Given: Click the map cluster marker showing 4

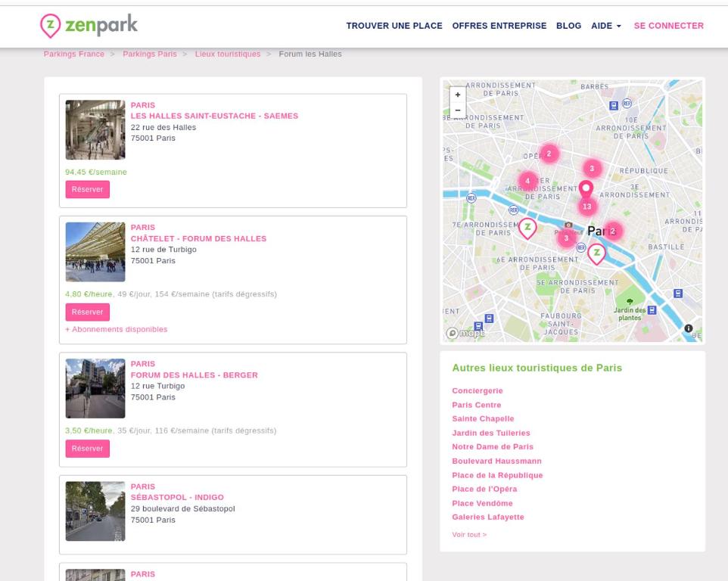Looking at the screenshot, I should pyautogui.click(x=527, y=181).
